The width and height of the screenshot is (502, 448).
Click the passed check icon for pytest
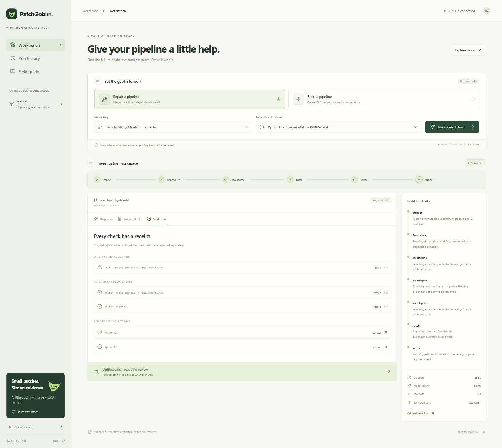tap(100, 306)
